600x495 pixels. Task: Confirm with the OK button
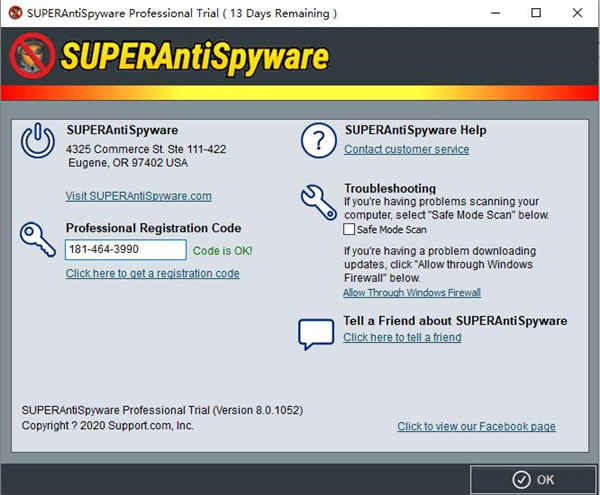click(533, 480)
